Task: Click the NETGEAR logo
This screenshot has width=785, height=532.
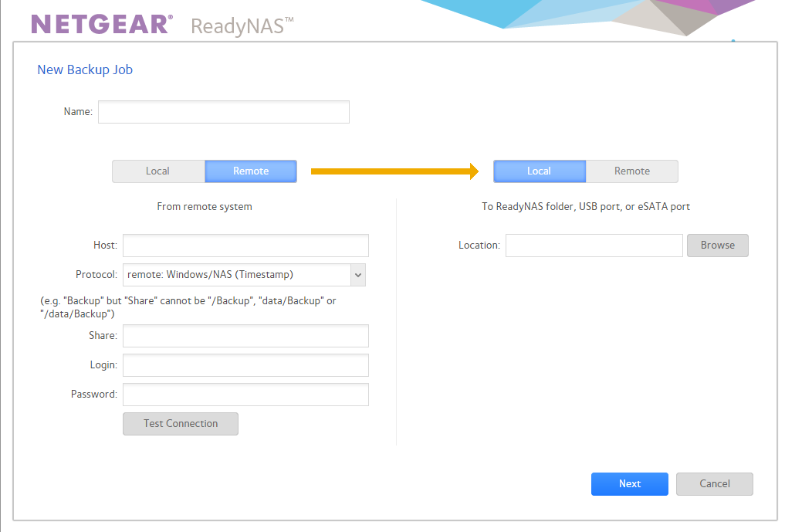Action: [102, 24]
